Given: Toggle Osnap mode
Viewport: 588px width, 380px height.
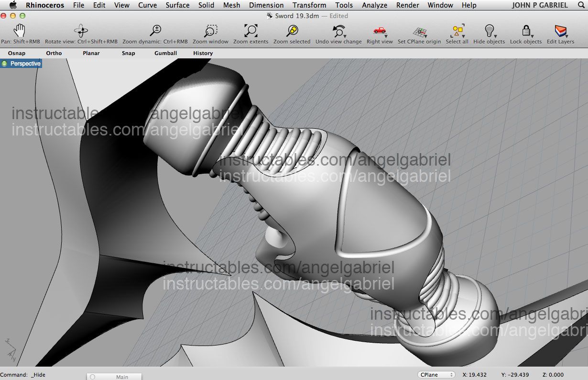Looking at the screenshot, I should (x=17, y=53).
